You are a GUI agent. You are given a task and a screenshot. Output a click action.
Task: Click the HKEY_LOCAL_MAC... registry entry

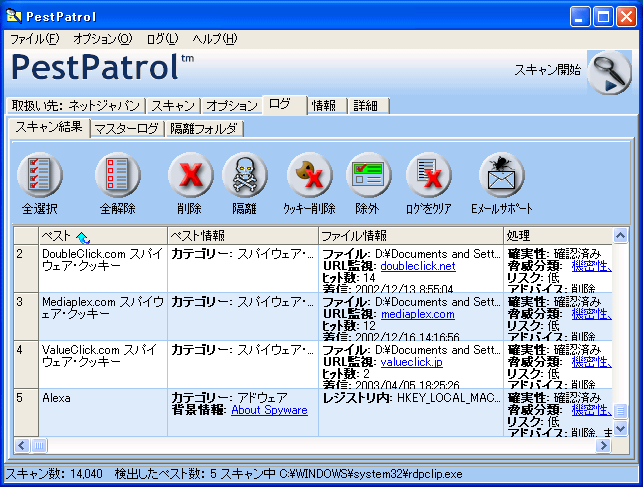[x=449, y=398]
